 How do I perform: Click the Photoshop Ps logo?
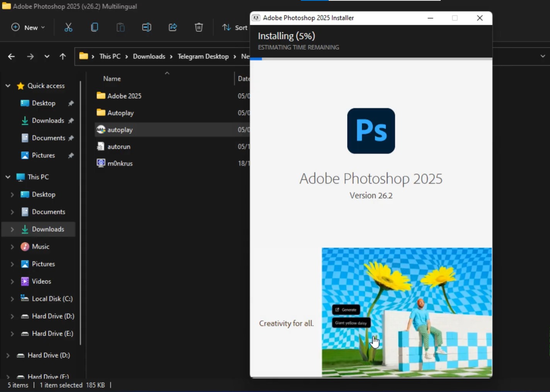pyautogui.click(x=371, y=131)
